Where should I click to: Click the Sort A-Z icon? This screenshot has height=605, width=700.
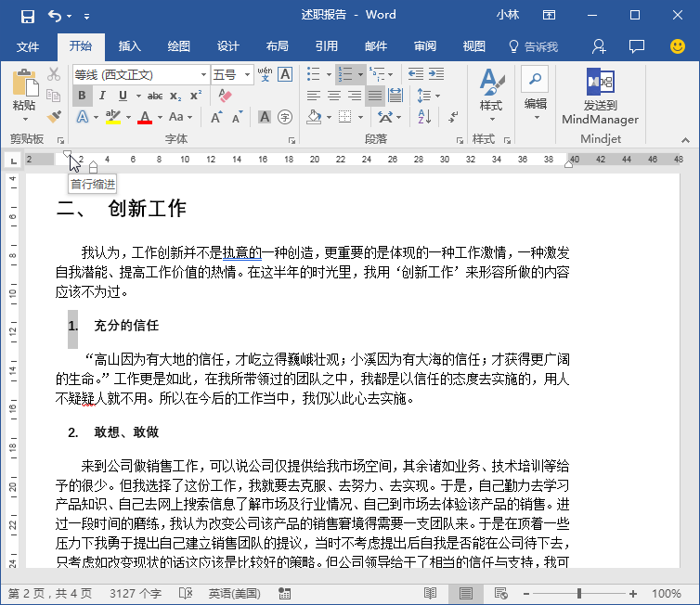click(424, 117)
